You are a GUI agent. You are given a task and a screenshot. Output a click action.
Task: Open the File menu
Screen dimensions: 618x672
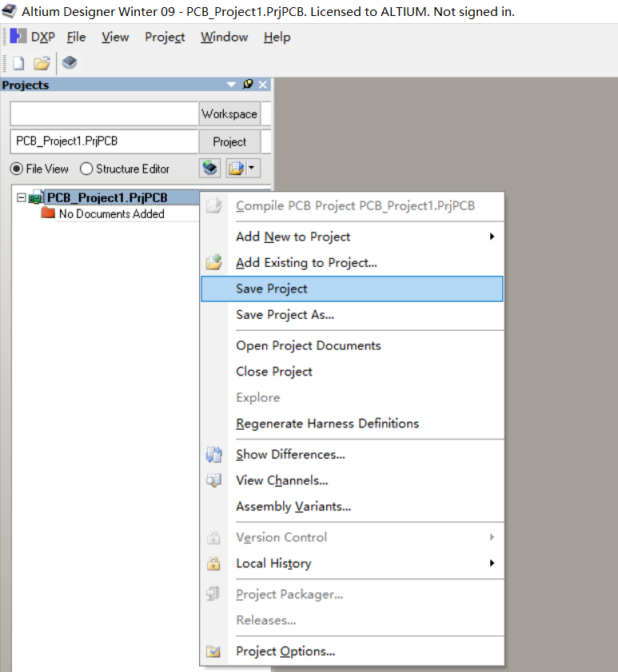(x=76, y=37)
